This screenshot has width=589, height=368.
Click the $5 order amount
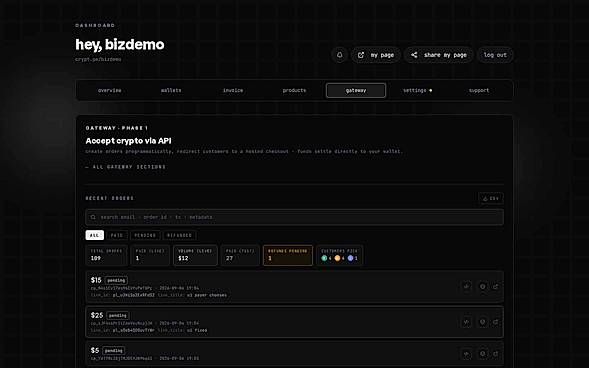(95, 350)
